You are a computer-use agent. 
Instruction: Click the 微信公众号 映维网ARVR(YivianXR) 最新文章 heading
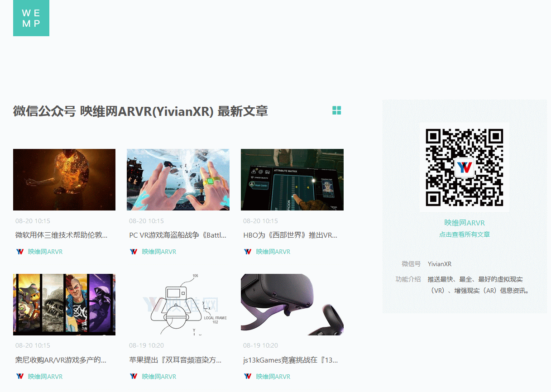pos(140,111)
